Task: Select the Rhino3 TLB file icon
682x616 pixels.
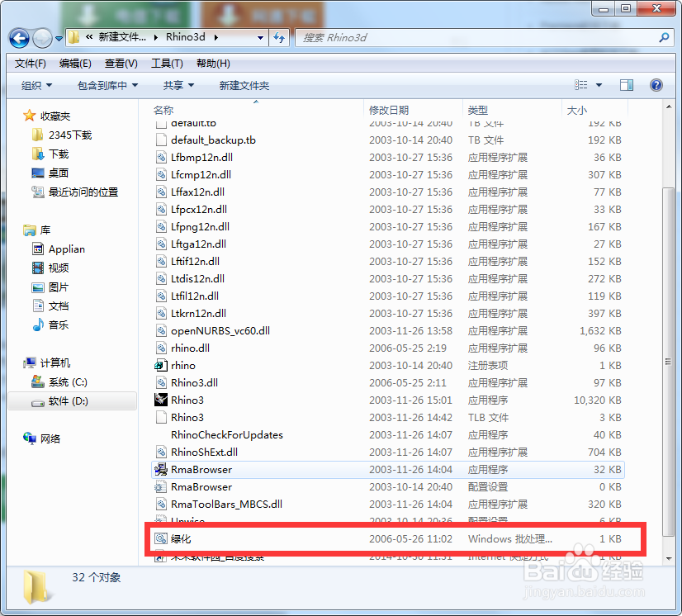Action: click(x=161, y=417)
